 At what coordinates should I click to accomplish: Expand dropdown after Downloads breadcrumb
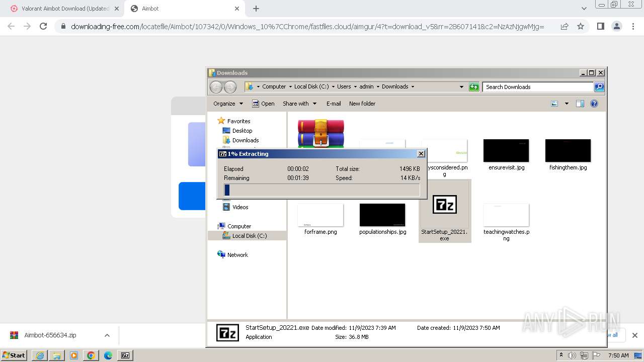[x=413, y=86]
